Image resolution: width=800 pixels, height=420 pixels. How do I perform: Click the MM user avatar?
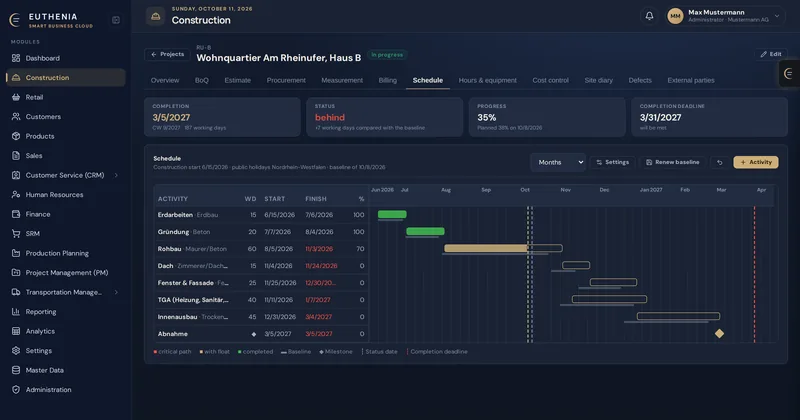pos(675,16)
